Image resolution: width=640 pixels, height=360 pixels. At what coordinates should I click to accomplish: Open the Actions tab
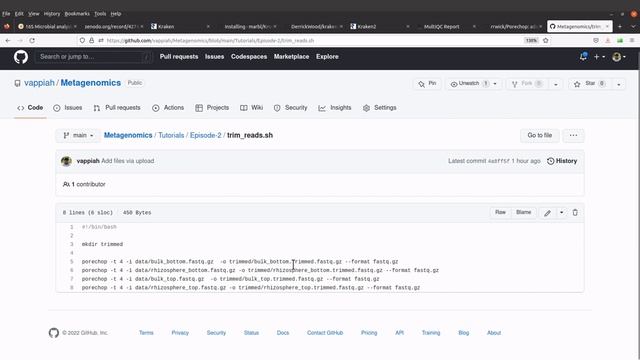coord(168,108)
